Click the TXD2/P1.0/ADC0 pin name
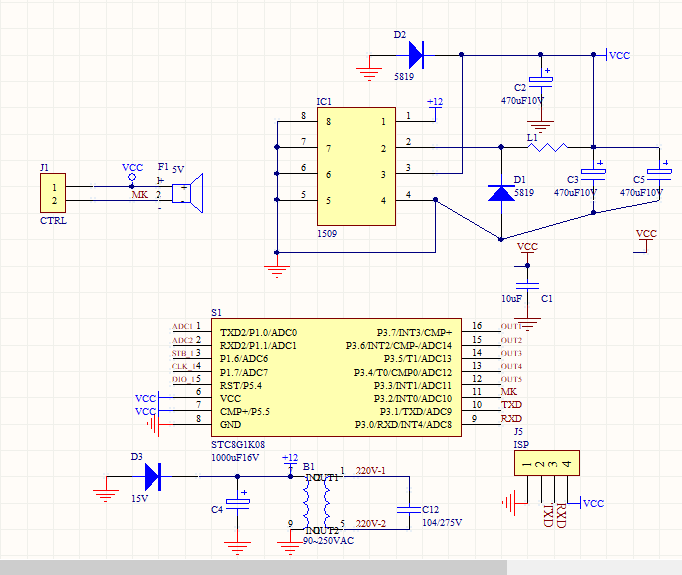Viewport: 682px width, 575px height. coord(258,333)
